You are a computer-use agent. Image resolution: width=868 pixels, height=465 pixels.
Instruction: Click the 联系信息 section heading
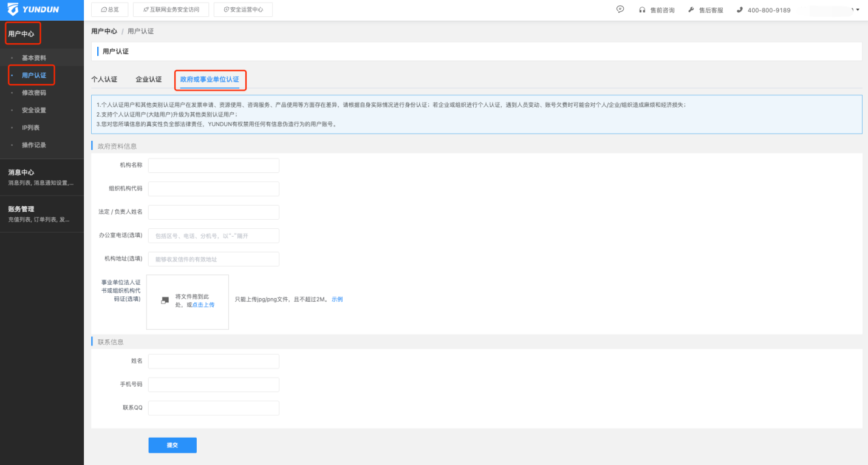coord(111,342)
